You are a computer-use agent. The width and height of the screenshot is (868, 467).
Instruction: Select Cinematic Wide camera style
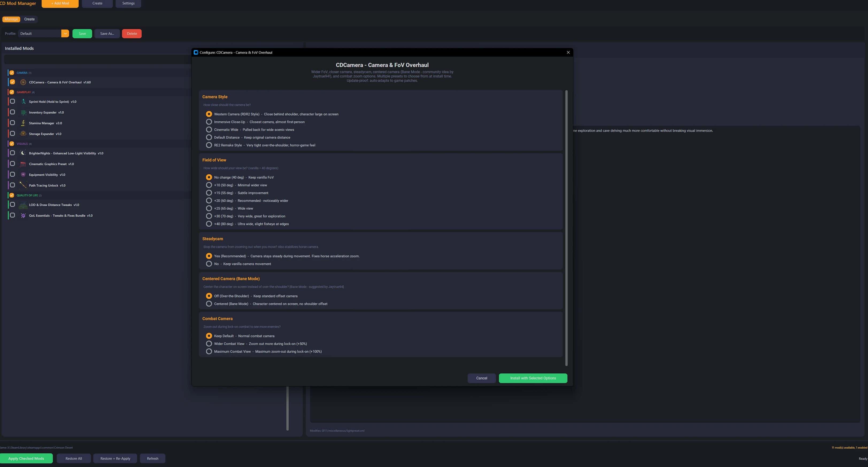coord(209,130)
